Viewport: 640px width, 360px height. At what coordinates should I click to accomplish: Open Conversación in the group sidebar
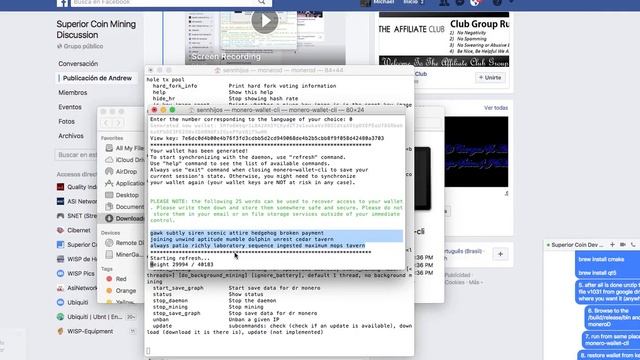(x=78, y=64)
